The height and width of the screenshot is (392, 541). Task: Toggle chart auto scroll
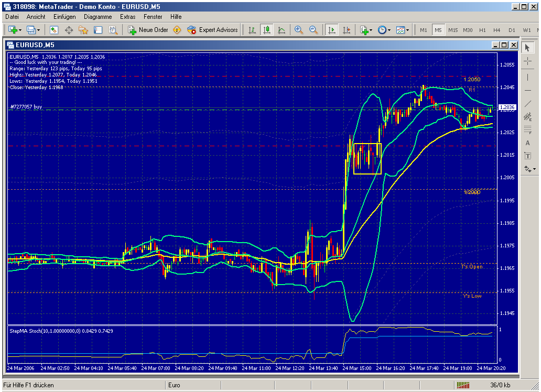click(x=331, y=30)
